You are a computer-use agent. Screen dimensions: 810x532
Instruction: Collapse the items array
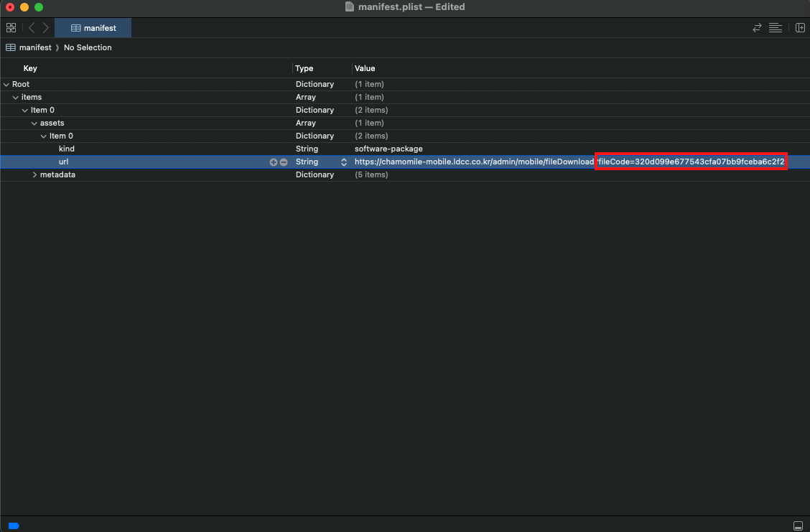tap(16, 98)
